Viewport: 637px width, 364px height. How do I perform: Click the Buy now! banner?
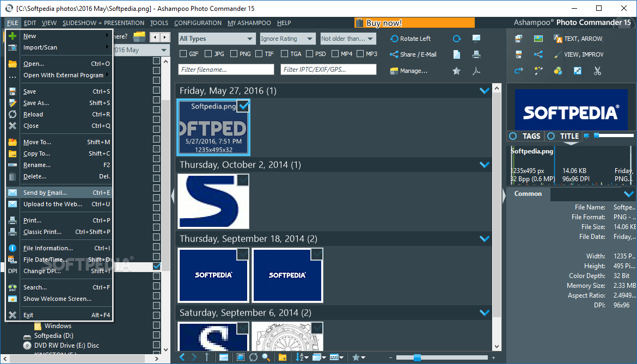click(x=414, y=23)
